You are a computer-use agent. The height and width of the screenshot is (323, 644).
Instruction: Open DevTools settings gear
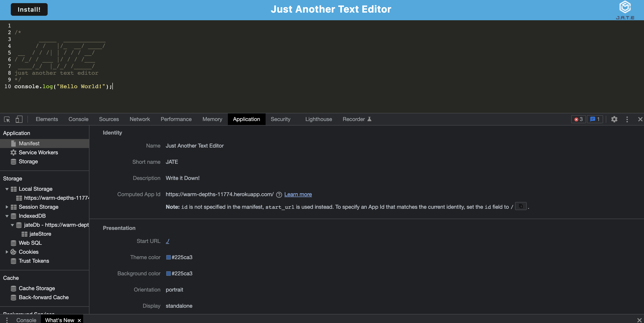tap(614, 119)
